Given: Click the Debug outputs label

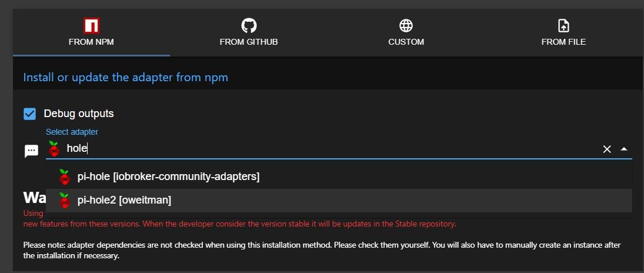Looking at the screenshot, I should click(79, 114).
